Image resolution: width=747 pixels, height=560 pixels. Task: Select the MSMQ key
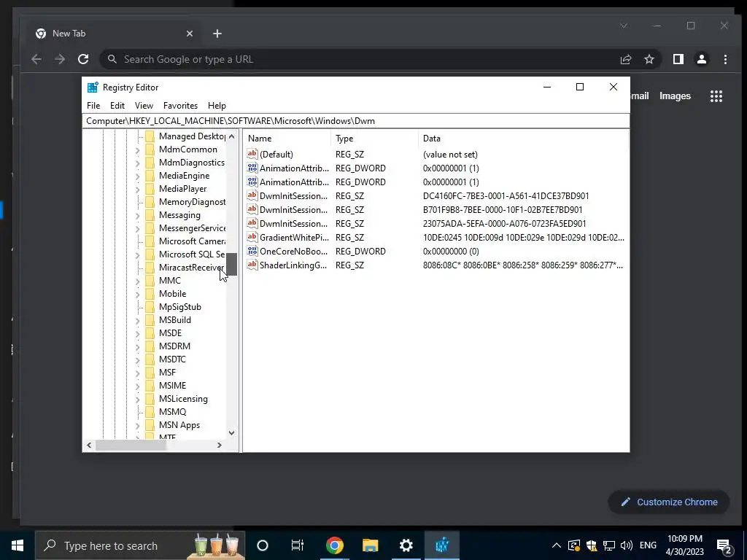tap(172, 412)
